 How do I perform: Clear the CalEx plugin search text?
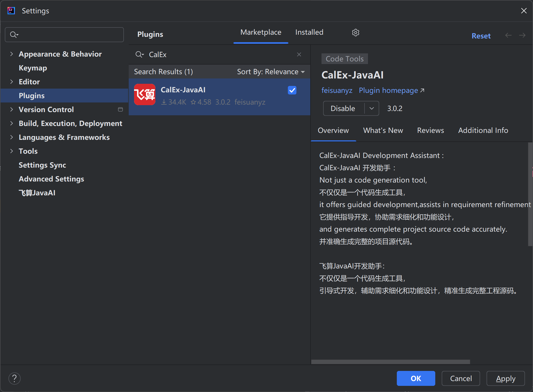coord(299,54)
